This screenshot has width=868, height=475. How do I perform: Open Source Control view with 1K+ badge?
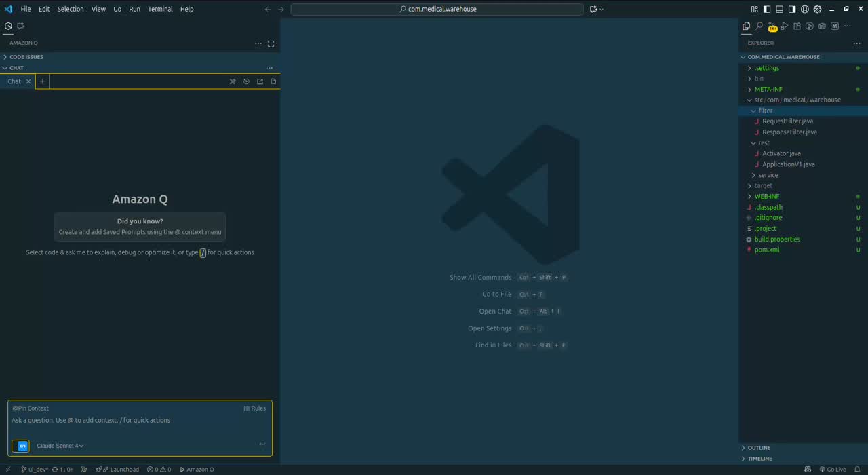pos(772,26)
